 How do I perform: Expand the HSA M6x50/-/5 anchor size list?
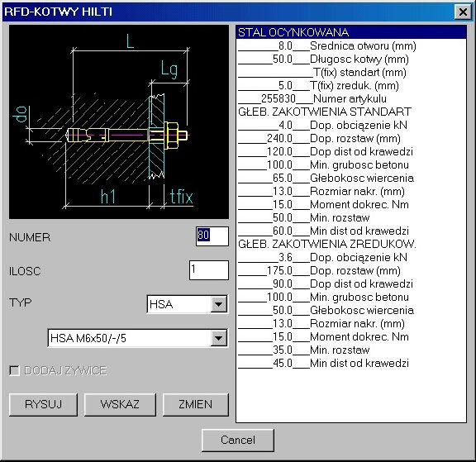tap(218, 338)
